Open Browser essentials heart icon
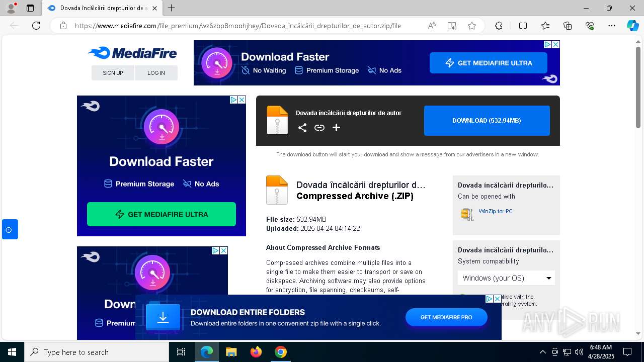 (x=590, y=26)
